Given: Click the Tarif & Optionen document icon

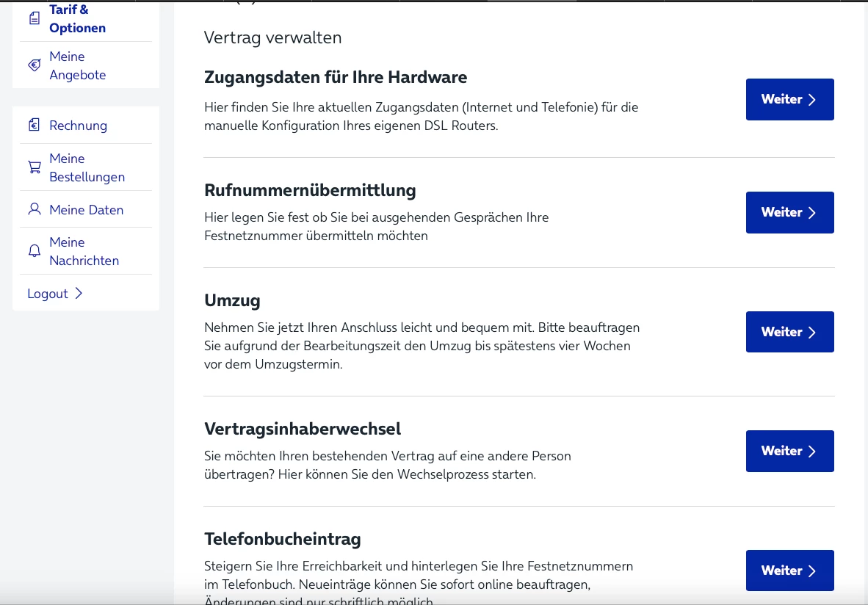Looking at the screenshot, I should (x=35, y=19).
